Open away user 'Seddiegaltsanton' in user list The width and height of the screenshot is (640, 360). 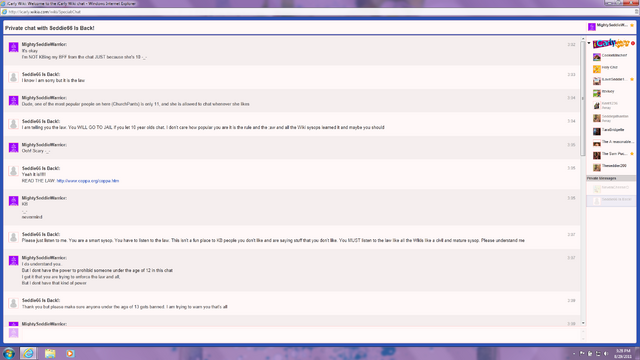click(611, 118)
